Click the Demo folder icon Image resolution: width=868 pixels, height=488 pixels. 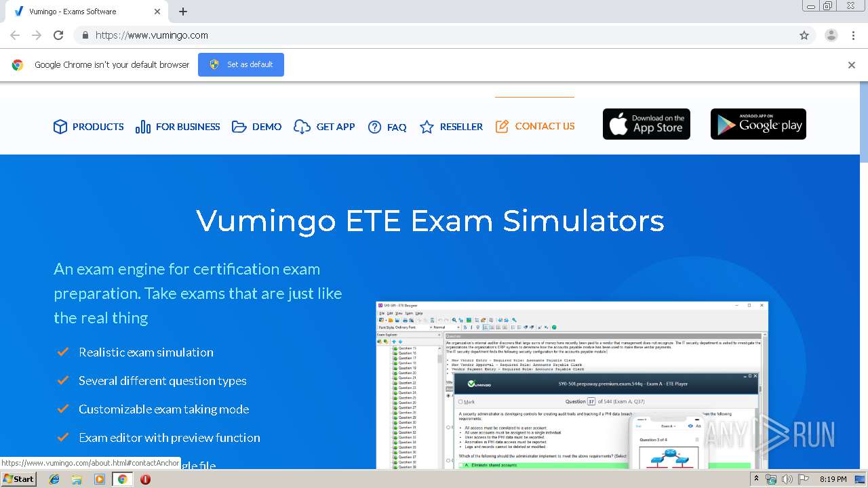239,127
